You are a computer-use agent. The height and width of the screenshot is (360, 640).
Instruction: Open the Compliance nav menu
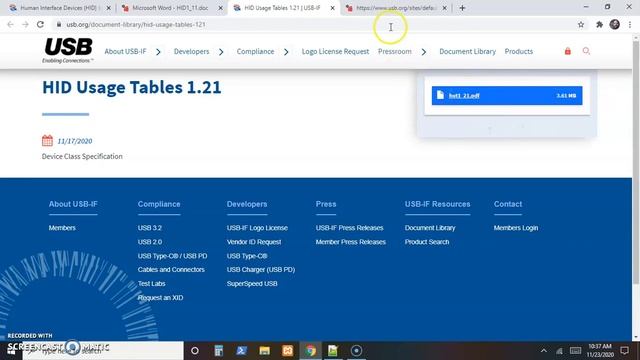pyautogui.click(x=256, y=51)
